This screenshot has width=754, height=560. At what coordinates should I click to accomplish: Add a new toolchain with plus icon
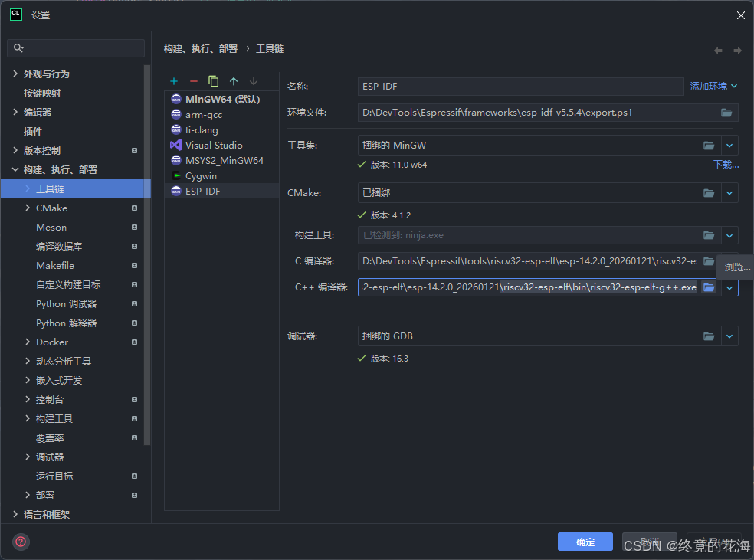click(x=174, y=81)
